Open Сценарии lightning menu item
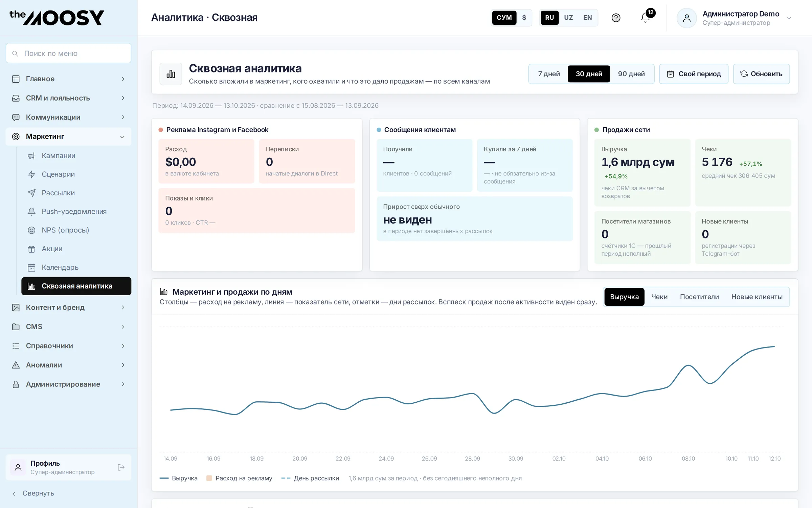 coord(76,174)
